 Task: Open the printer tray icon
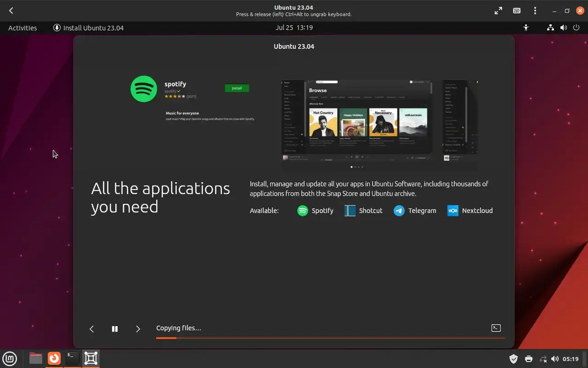528,359
